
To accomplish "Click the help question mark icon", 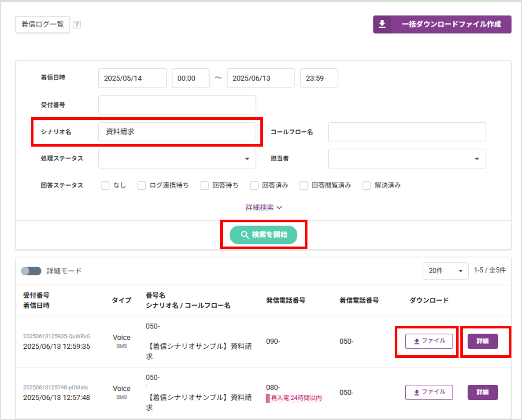I will (x=77, y=25).
